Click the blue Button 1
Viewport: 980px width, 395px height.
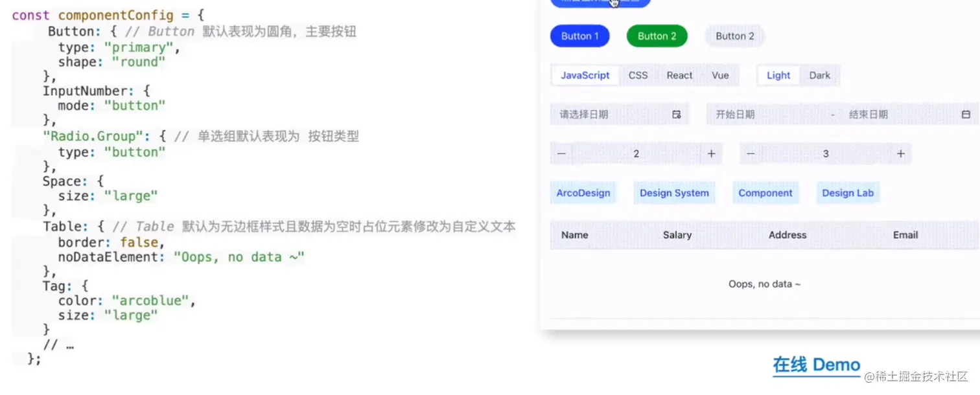(x=580, y=36)
